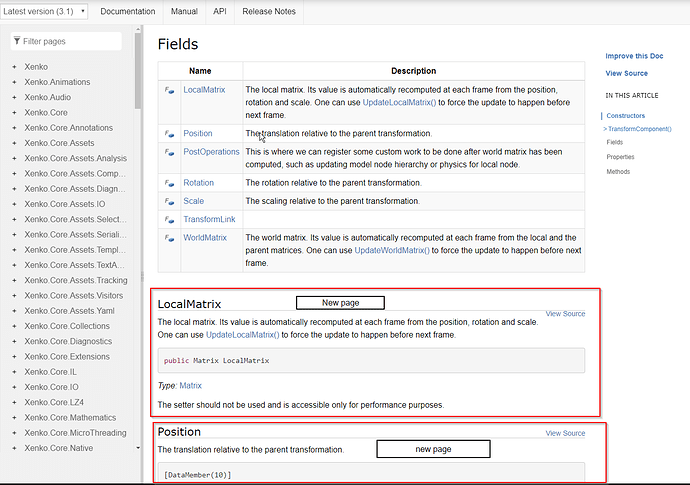Expand the Xenko.Animations tree node
690x485 pixels.
(14, 82)
